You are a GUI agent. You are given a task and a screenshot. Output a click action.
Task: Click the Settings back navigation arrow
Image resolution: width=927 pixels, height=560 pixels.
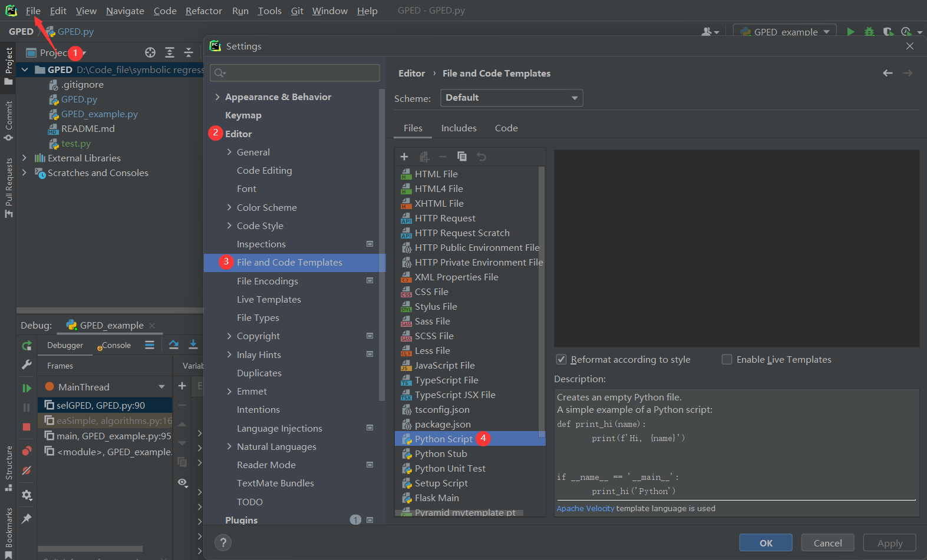click(888, 73)
